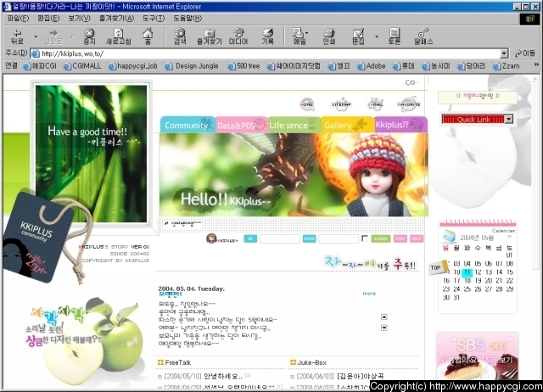Switch to the Life sence tab
Image resolution: width=543 pixels, height=392 pixels.
click(x=294, y=125)
